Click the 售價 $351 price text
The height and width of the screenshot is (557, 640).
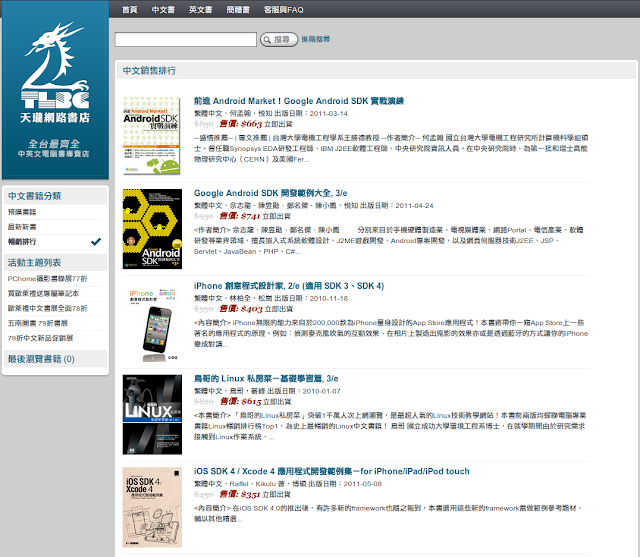point(240,494)
